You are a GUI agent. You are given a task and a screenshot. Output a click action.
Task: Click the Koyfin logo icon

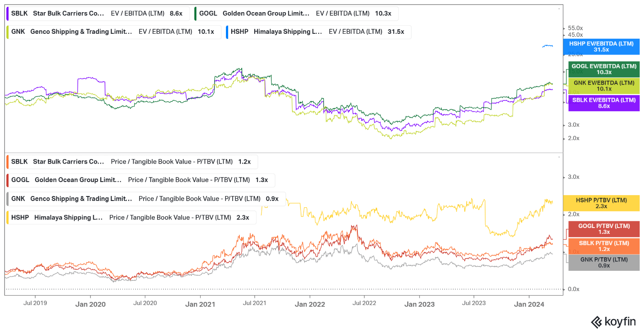[596, 322]
